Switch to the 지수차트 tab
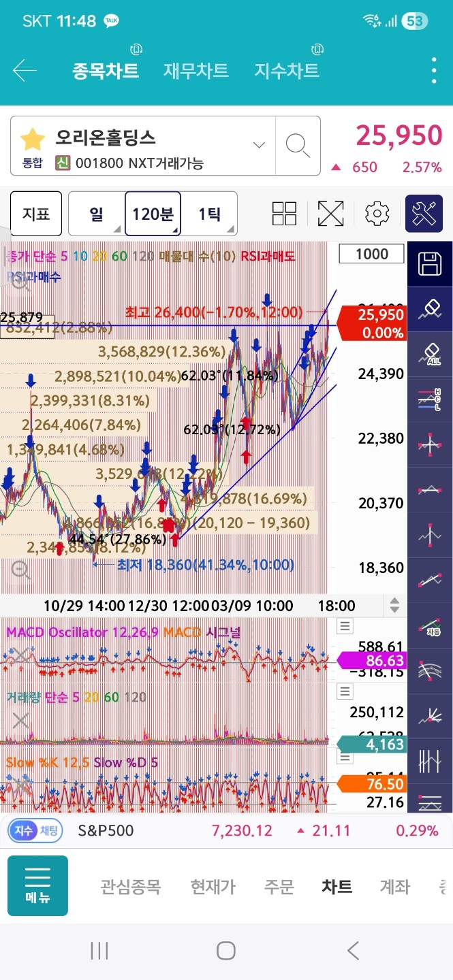The image size is (453, 980). coord(287,71)
